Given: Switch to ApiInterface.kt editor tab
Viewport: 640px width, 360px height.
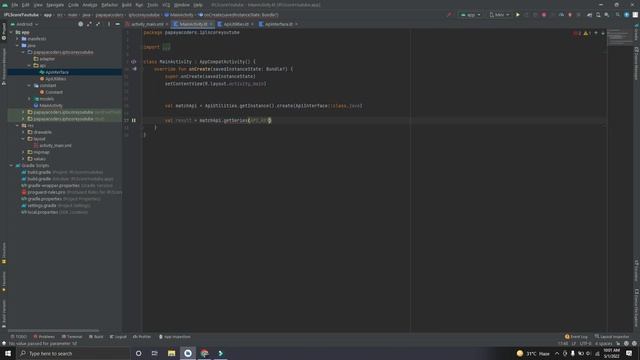Looking at the screenshot, I should [278, 24].
